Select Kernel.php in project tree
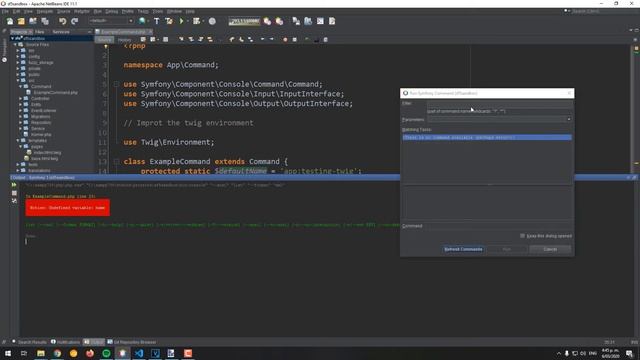Screen dimensions: 640x360 pyautogui.click(x=41, y=135)
